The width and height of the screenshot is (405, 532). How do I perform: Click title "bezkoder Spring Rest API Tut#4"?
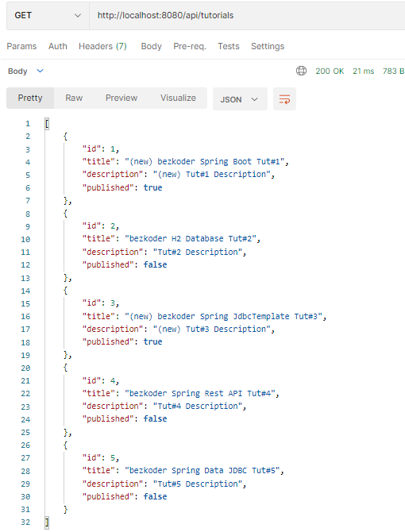(x=200, y=393)
